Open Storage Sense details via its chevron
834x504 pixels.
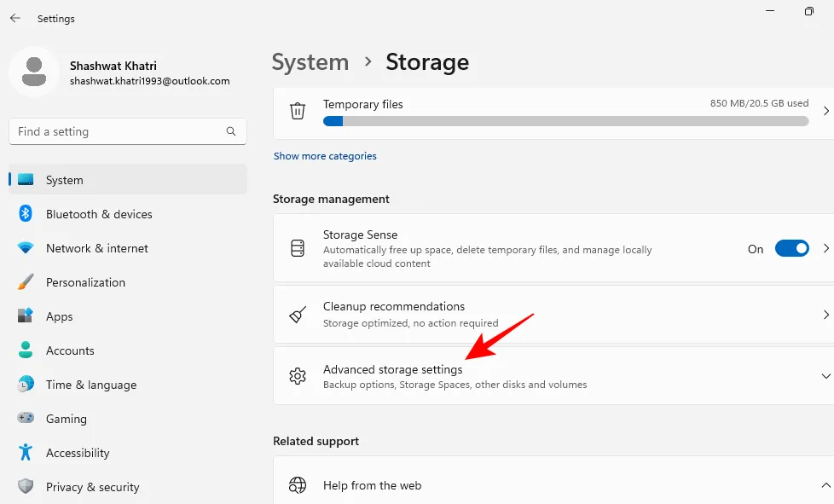[826, 248]
